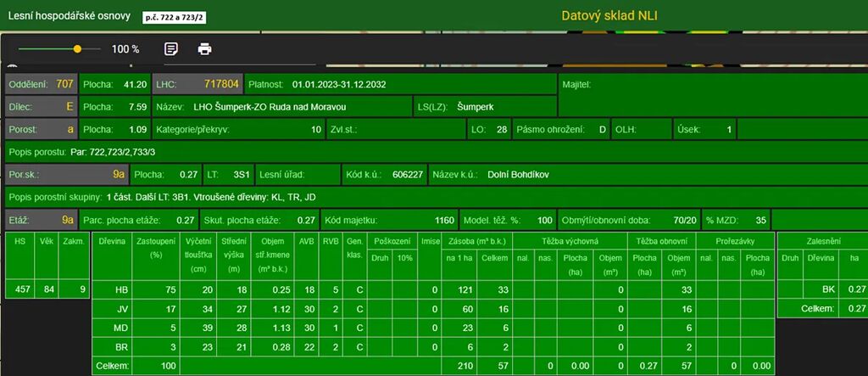Viewport: 868px width, 376px height.
Task: Select the HB row in Dřevina table
Action: tap(122, 289)
